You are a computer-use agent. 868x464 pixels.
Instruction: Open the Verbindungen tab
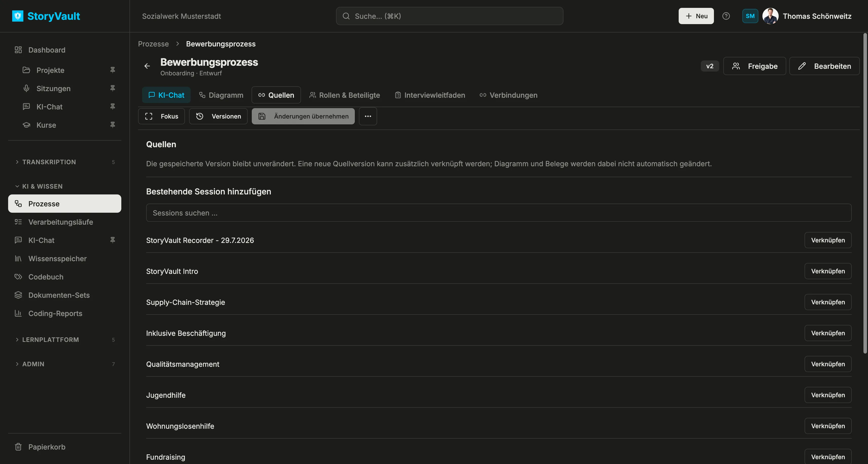[508, 95]
